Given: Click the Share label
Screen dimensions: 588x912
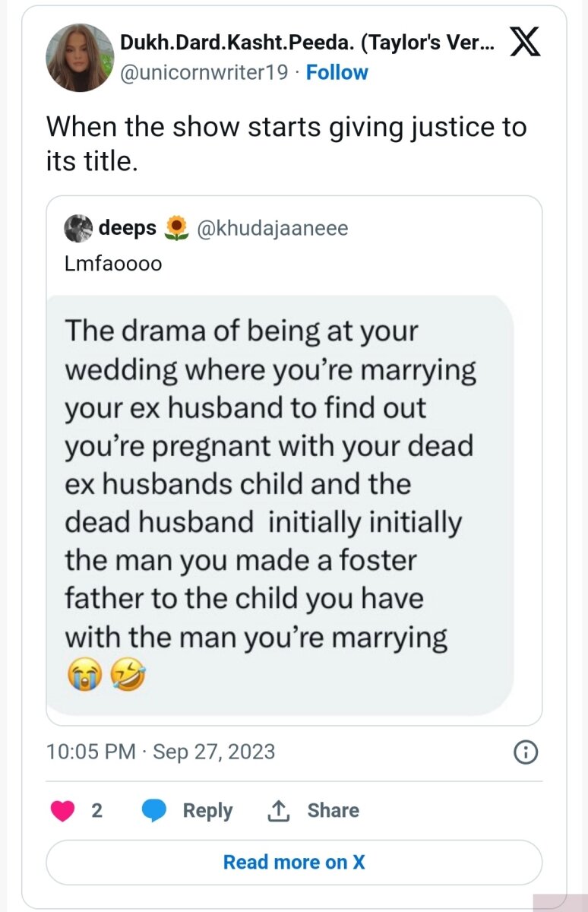Looking at the screenshot, I should (x=333, y=811).
